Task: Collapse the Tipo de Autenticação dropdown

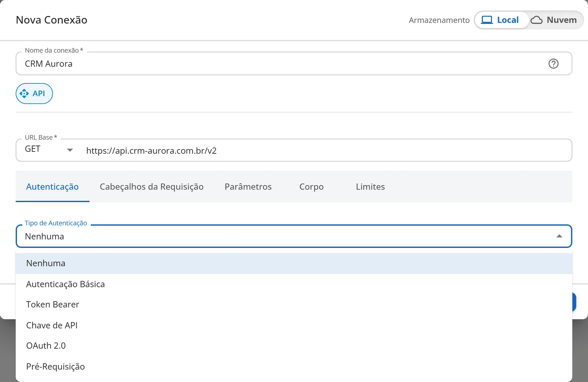Action: 559,236
